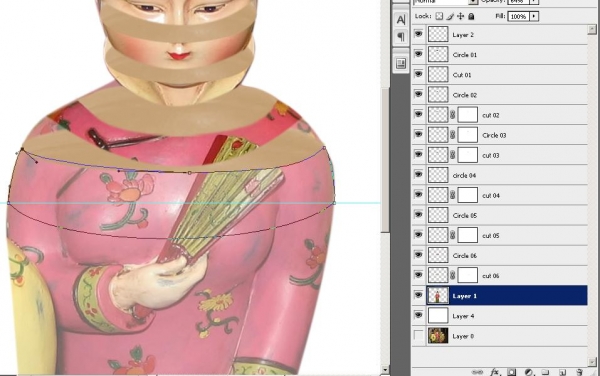600x376 pixels.
Task: Open the Character panel icon
Action: pyautogui.click(x=401, y=20)
